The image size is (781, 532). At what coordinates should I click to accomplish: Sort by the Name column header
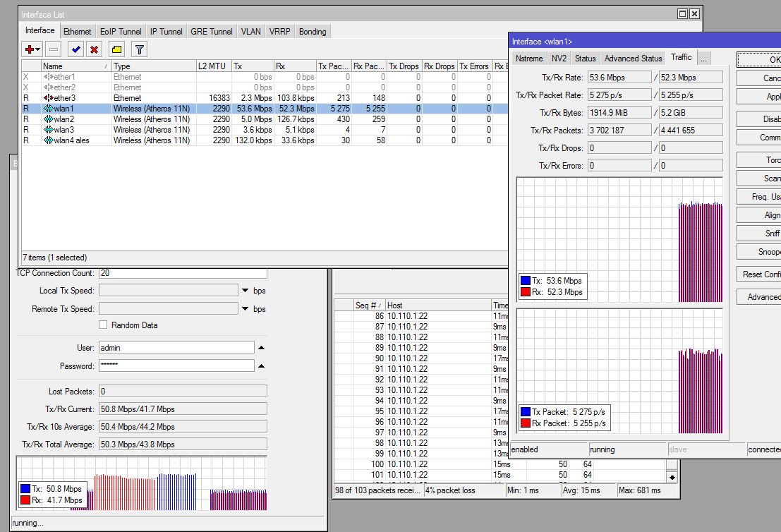click(75, 66)
